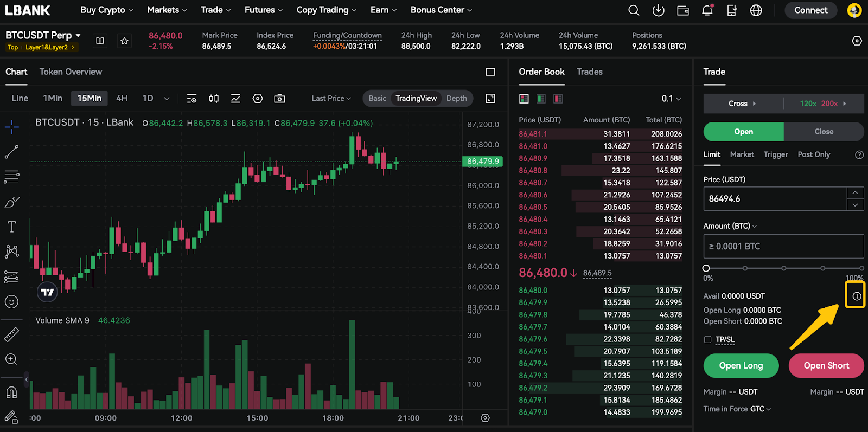The image size is (868, 432).
Task: Click the Open Short button
Action: [x=826, y=366]
